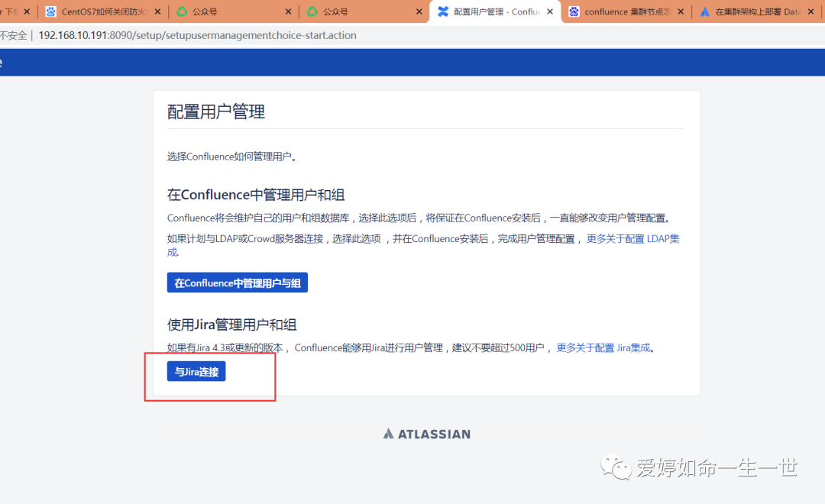Click the Baidu paw favicon on CentOS7 tab
The image size is (825, 504).
click(x=50, y=11)
